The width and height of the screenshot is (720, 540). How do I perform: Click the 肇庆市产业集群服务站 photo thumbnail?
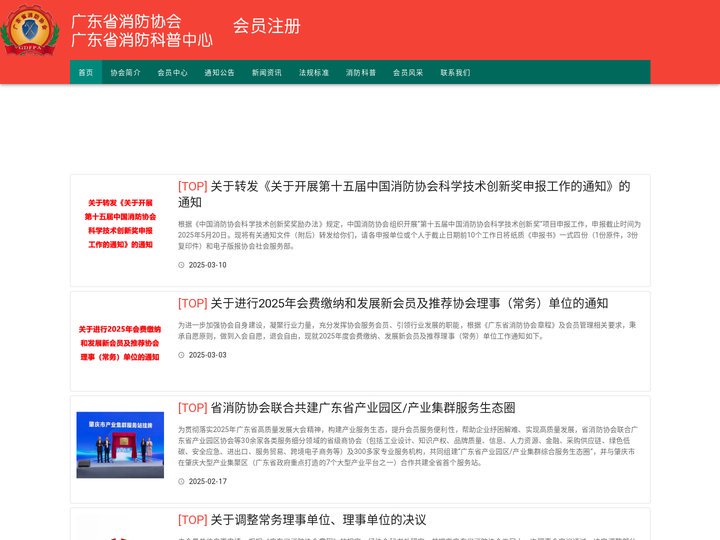120,445
